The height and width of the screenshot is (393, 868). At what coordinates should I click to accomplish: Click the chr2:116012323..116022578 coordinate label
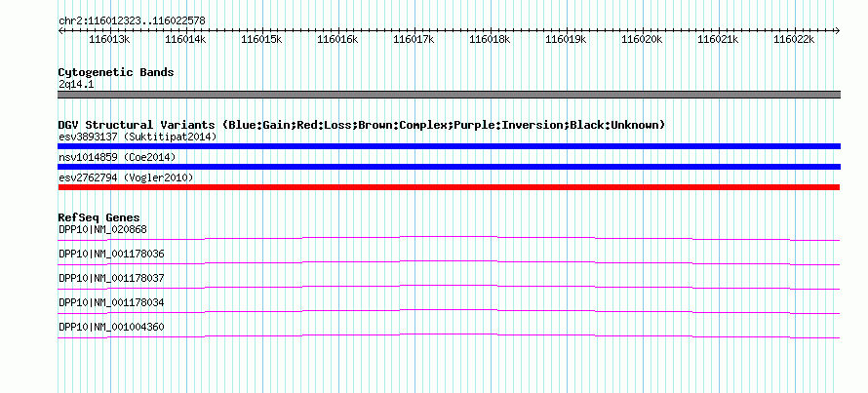coord(132,20)
